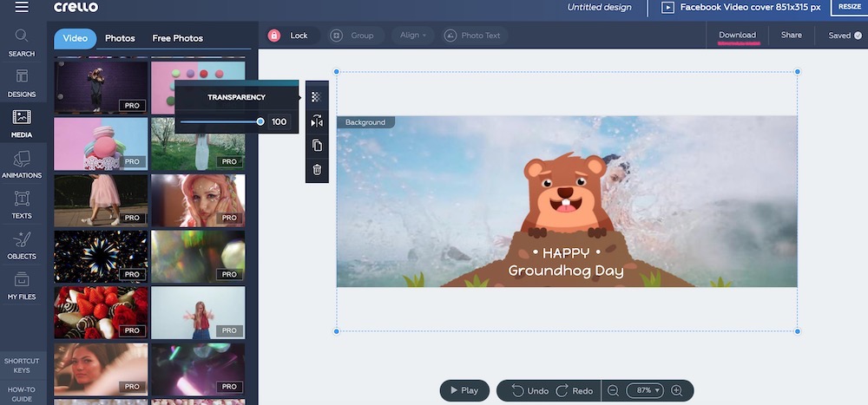The width and height of the screenshot is (868, 405).
Task: Select the blossoming trees video thumbnail
Action: click(x=198, y=144)
